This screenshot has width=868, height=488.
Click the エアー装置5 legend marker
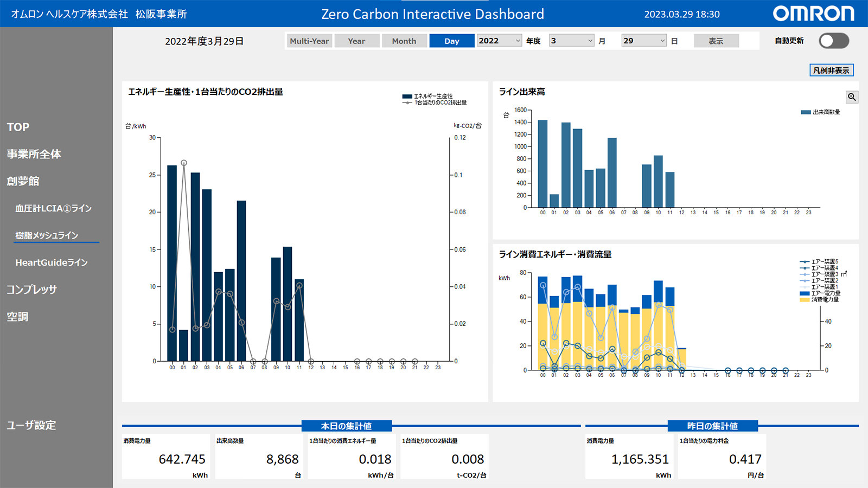click(805, 262)
